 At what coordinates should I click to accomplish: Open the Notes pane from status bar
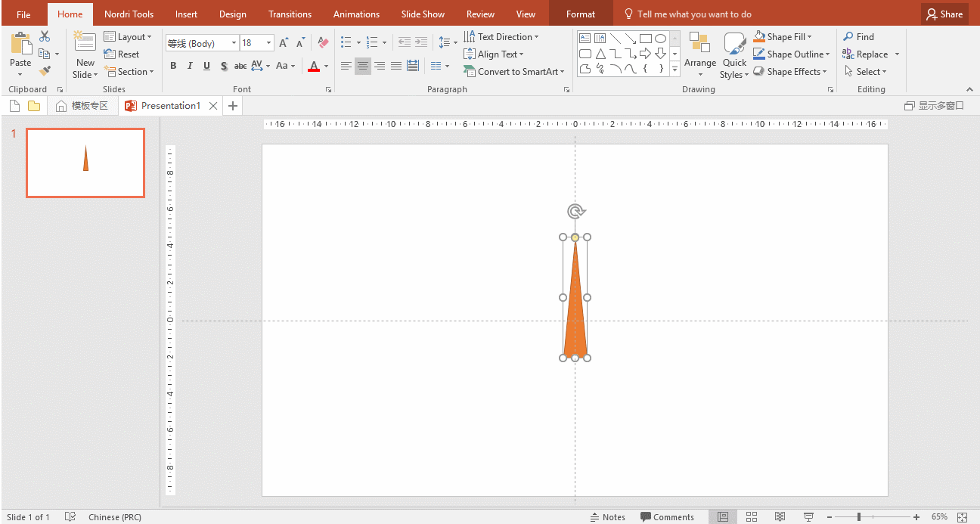tap(608, 517)
